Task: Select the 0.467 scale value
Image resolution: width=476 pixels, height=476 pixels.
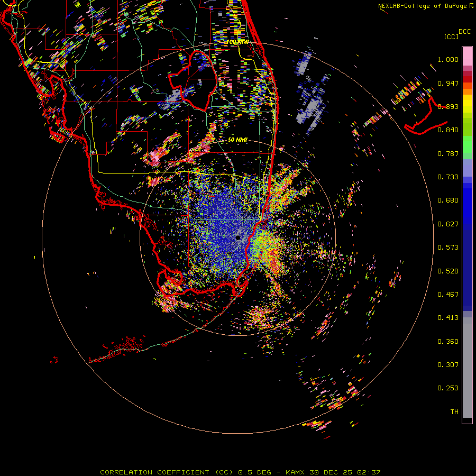Action: click(448, 295)
